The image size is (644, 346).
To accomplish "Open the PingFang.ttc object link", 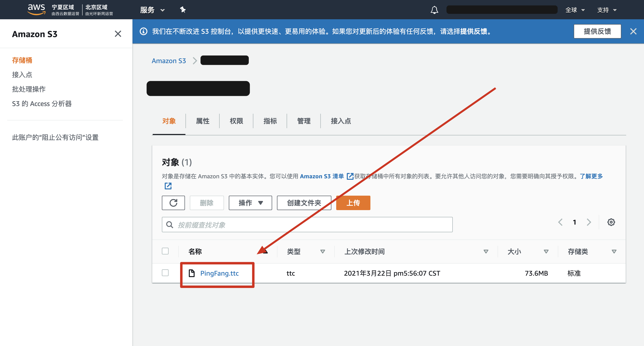I will click(x=219, y=273).
